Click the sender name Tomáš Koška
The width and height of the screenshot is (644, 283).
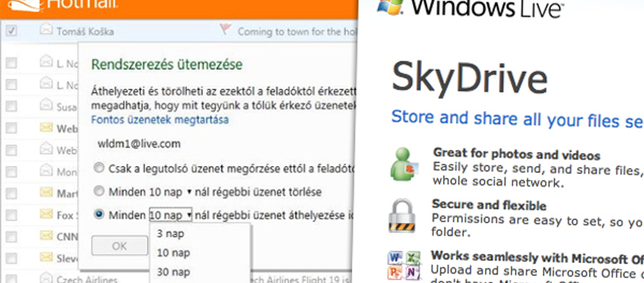point(86,31)
